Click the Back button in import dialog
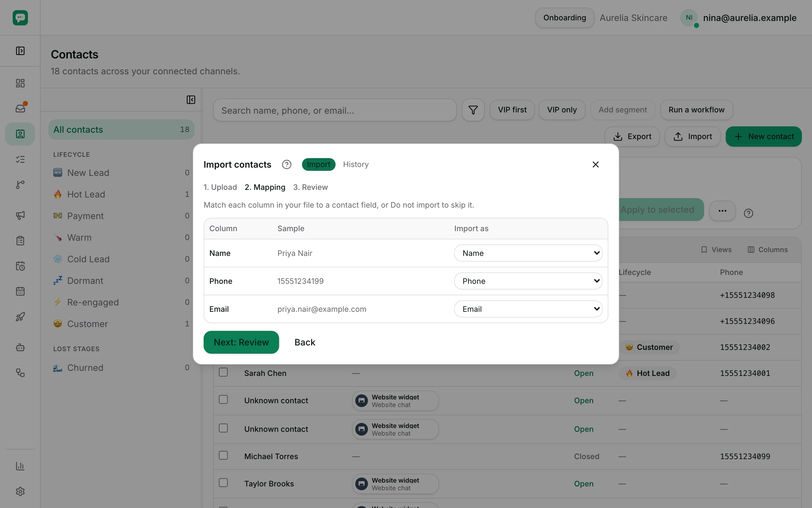Viewport: 812px width, 508px height. coord(305,342)
